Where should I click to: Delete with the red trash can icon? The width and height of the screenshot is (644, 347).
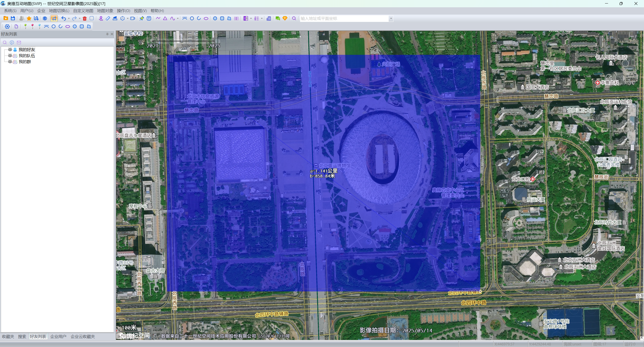click(85, 18)
